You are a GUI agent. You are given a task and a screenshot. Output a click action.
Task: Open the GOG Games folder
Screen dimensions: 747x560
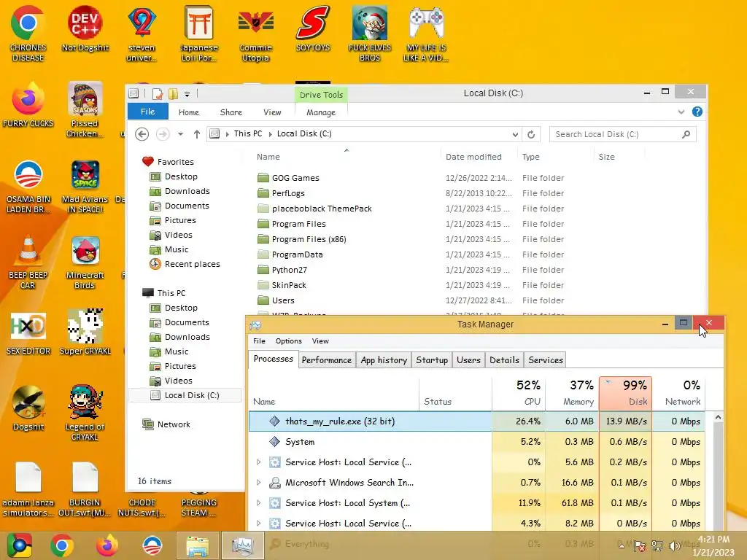[295, 178]
